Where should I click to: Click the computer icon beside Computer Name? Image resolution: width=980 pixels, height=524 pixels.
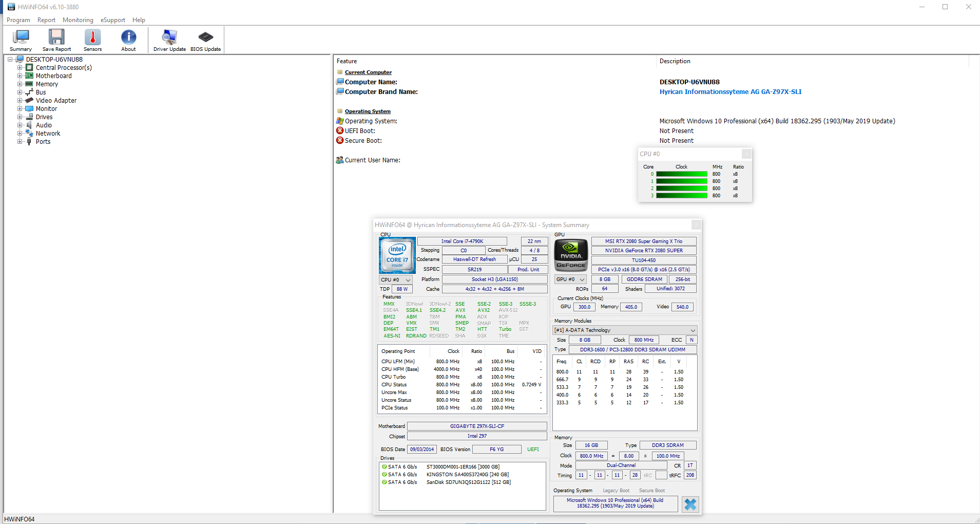pos(340,82)
